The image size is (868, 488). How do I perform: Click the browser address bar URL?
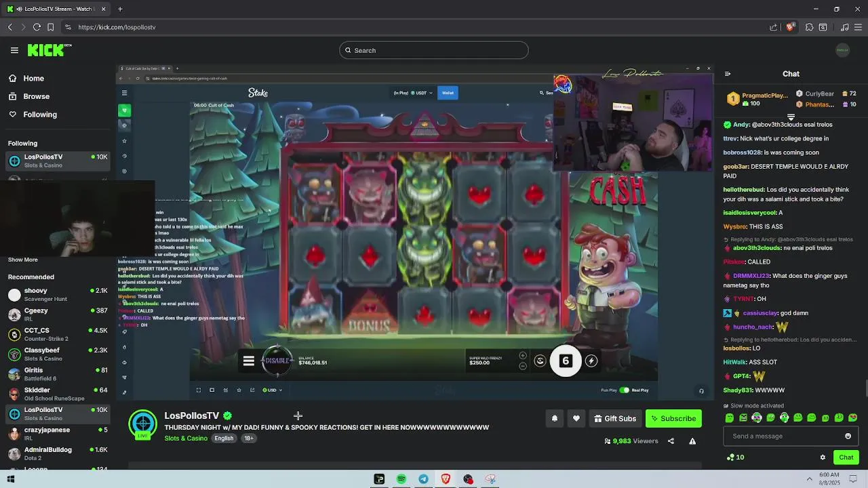click(117, 27)
